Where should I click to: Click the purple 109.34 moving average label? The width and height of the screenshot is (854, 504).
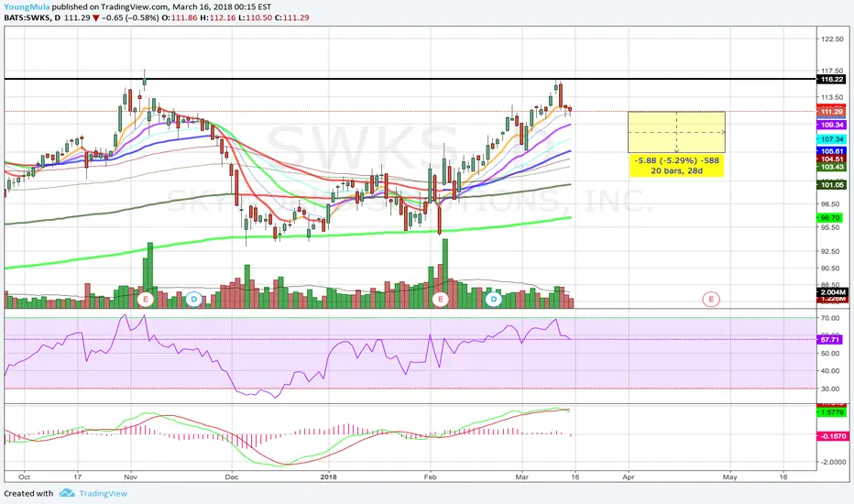[x=832, y=125]
